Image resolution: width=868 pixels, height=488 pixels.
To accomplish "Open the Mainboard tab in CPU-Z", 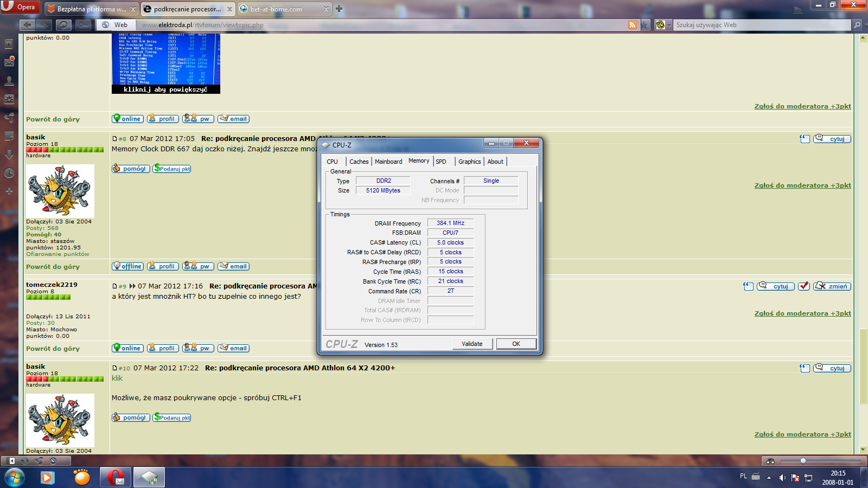I will click(x=388, y=162).
